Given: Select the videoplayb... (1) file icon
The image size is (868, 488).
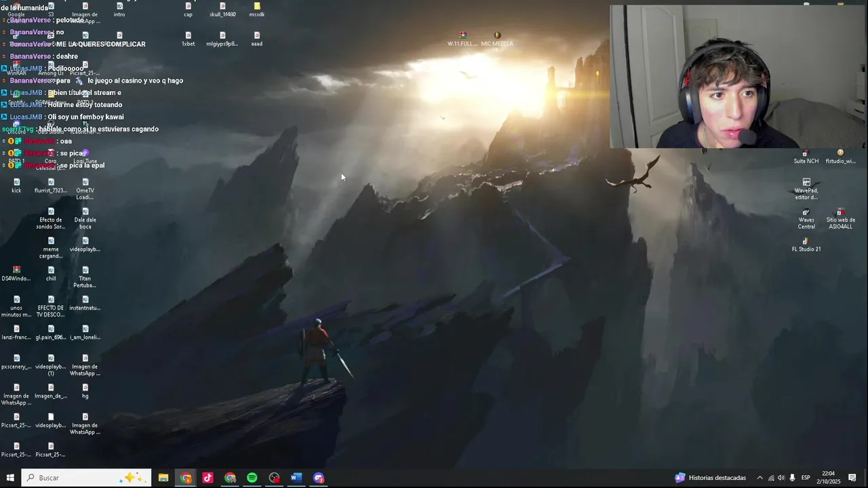Looking at the screenshot, I should click(51, 365).
